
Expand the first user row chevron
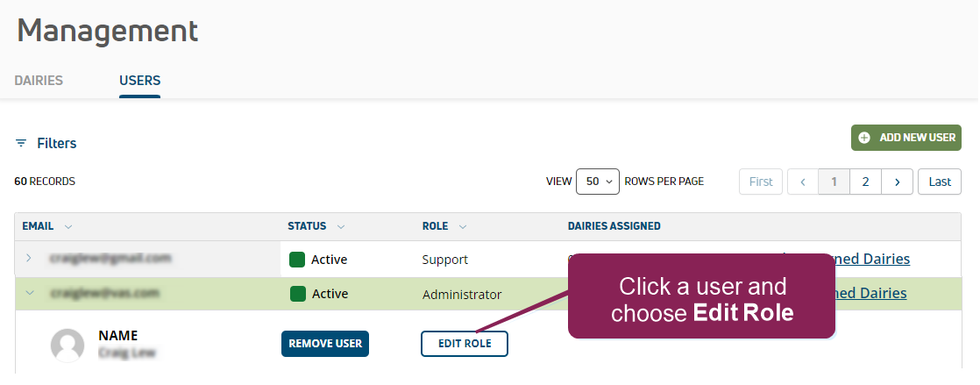pos(29,259)
